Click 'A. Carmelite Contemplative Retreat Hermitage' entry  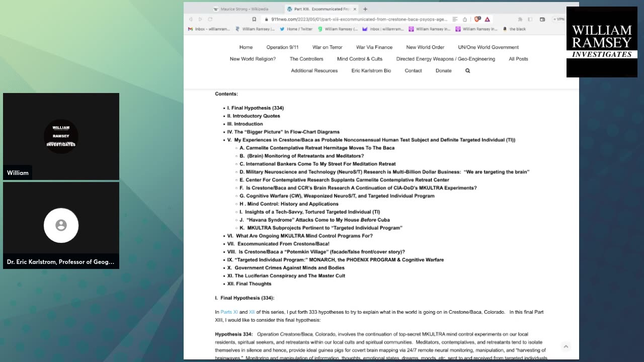click(317, 148)
